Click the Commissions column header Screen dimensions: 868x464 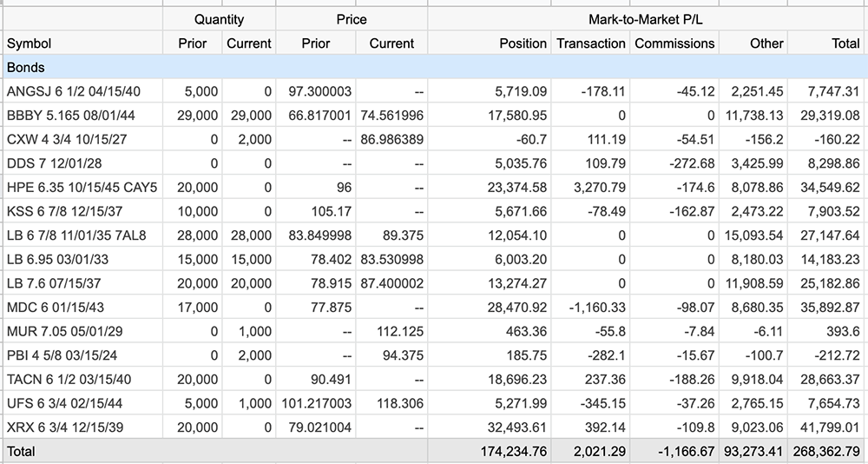674,43
